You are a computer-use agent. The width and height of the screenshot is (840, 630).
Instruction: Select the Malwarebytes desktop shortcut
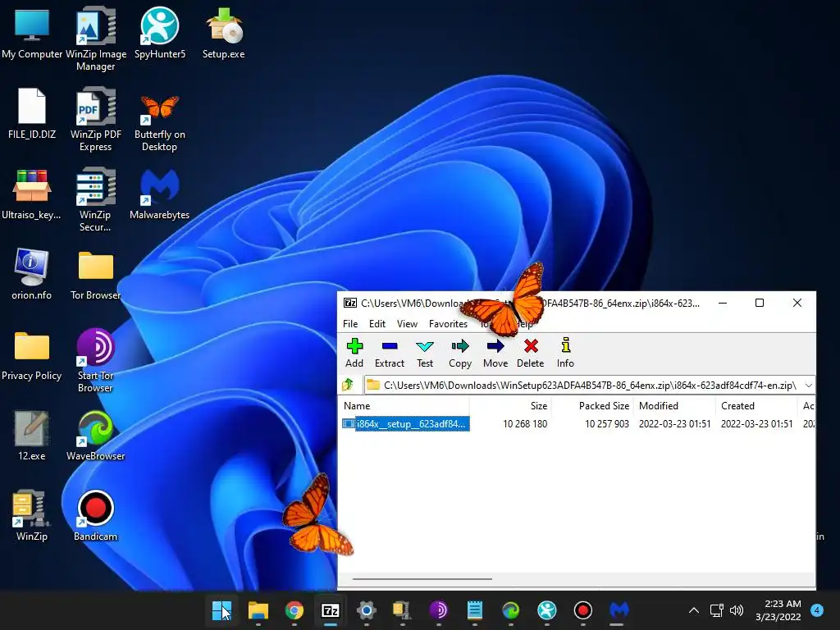click(x=160, y=194)
